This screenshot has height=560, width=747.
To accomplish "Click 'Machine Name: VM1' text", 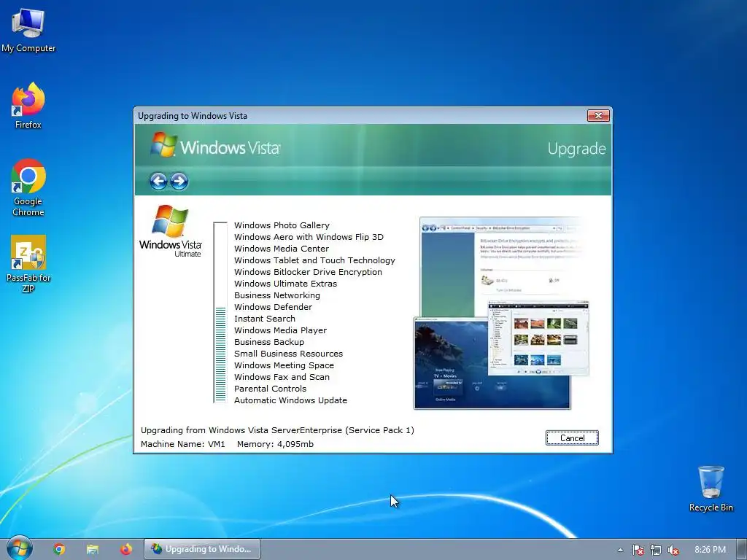I will tap(182, 444).
